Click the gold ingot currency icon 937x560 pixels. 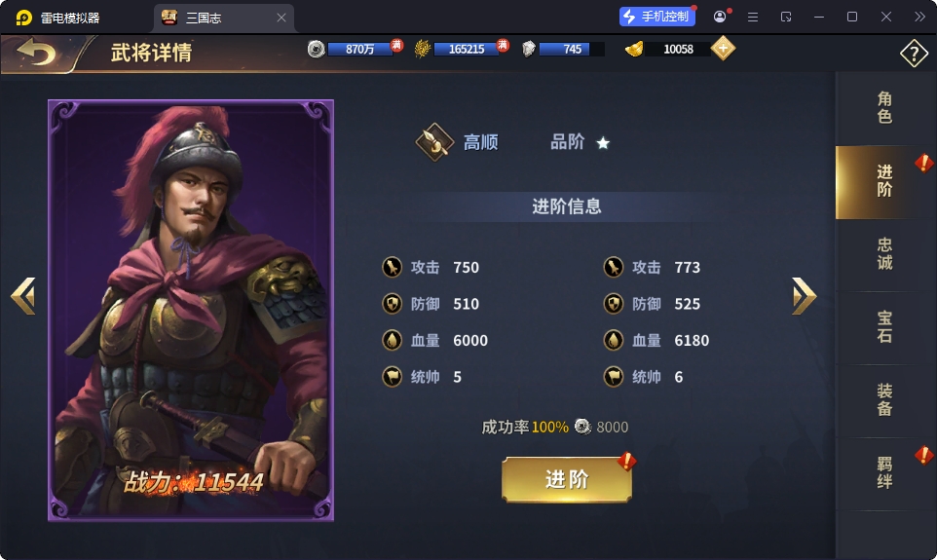point(634,49)
